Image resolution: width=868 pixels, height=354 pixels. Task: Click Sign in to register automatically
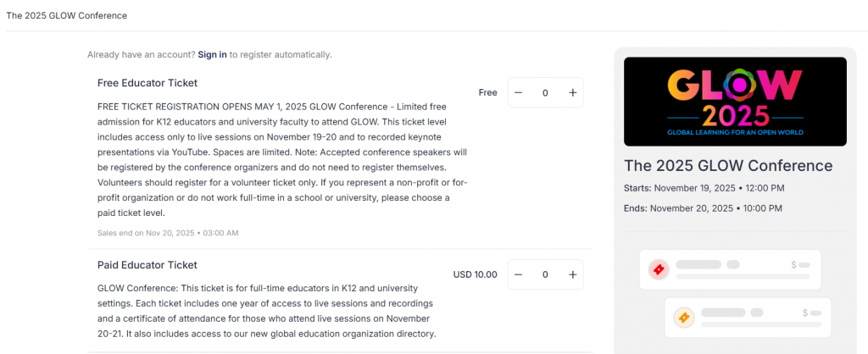[212, 54]
